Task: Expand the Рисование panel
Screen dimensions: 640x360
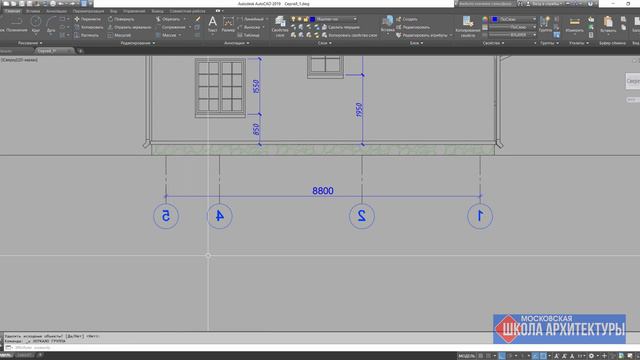Action: pos(29,43)
